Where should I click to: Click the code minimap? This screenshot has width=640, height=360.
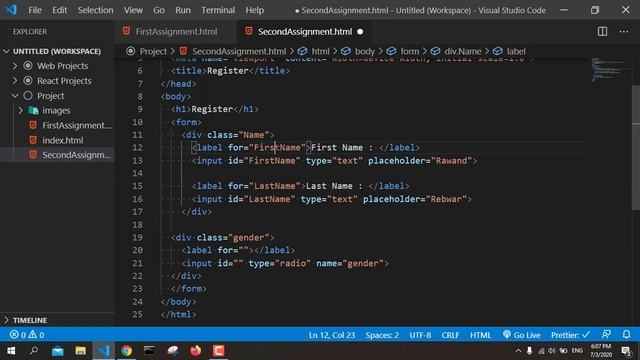pos(610,69)
